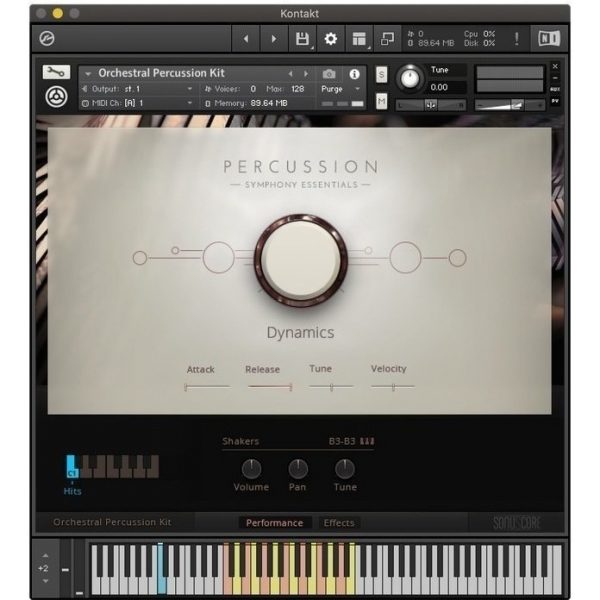The height and width of the screenshot is (600, 600).
Task: Switch to the Effects tab
Action: [339, 523]
